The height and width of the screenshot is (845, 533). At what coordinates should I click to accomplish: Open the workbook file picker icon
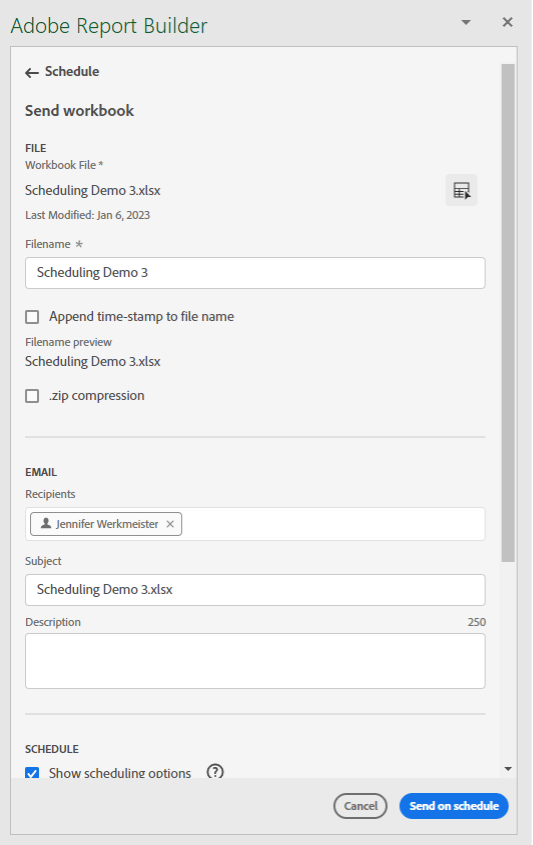coord(461,190)
